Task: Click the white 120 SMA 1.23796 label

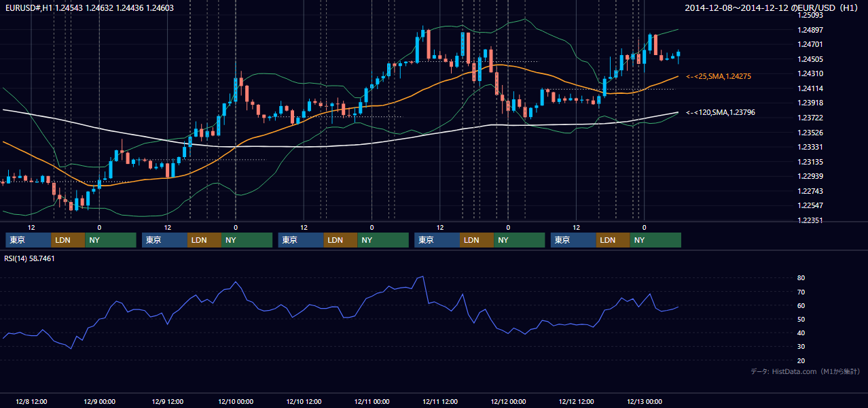Action: 721,112
